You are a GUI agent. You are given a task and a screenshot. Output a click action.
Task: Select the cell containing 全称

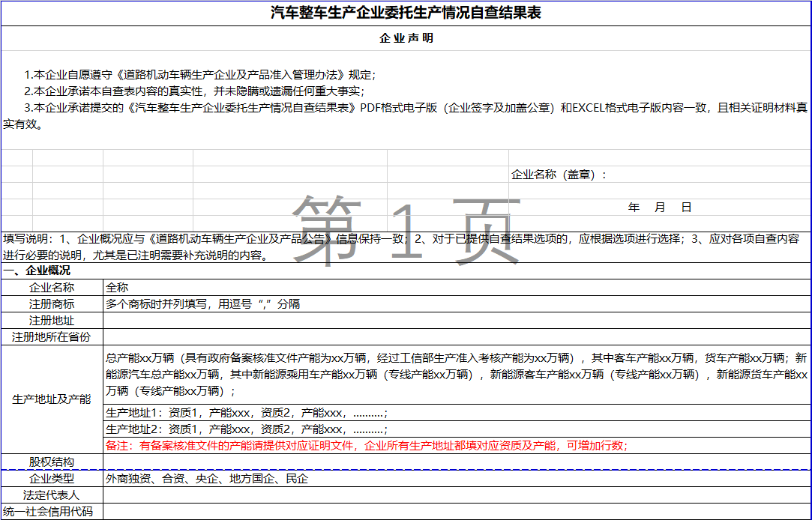click(456, 287)
